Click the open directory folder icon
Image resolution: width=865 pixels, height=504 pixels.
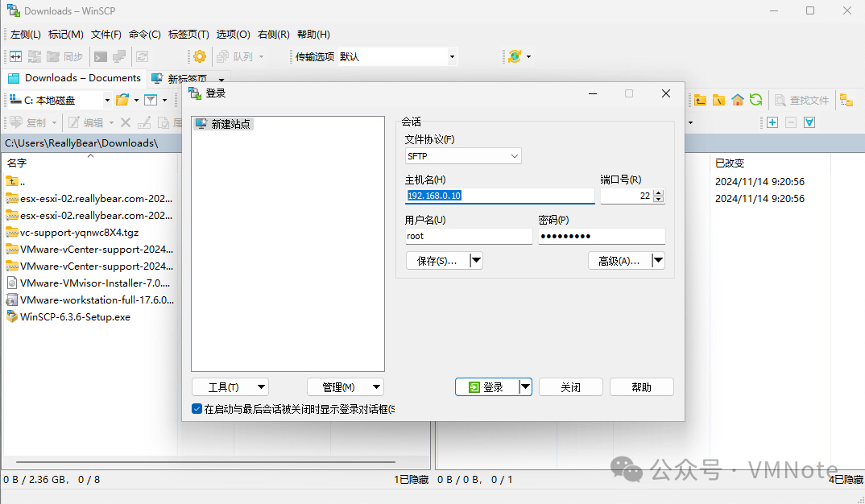(122, 100)
